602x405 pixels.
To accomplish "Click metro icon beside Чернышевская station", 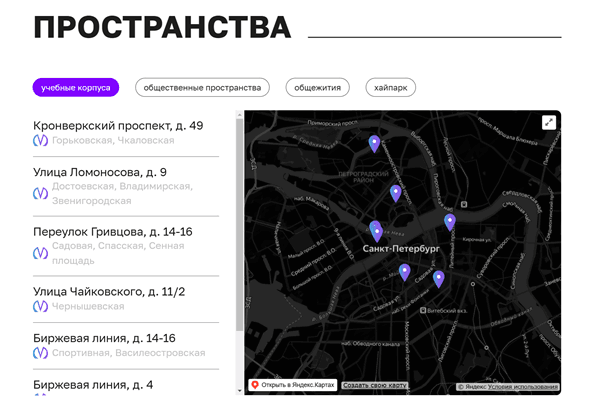I will pyautogui.click(x=41, y=307).
